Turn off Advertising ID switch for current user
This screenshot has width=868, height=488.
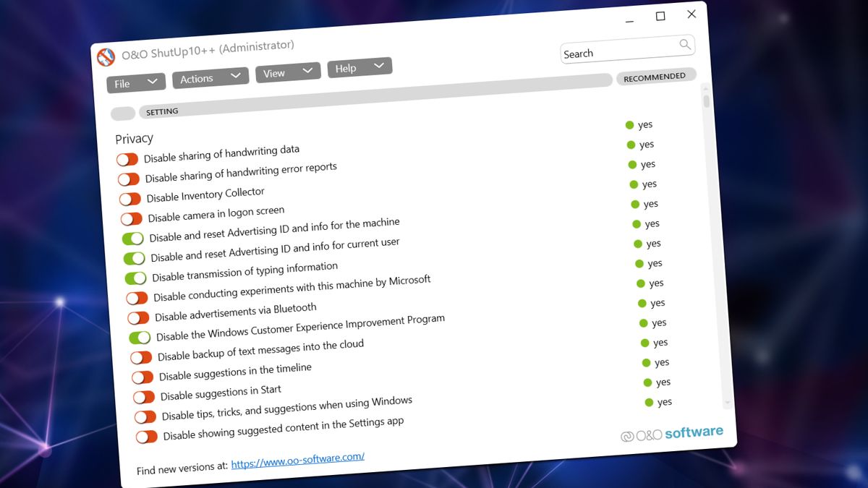[135, 258]
